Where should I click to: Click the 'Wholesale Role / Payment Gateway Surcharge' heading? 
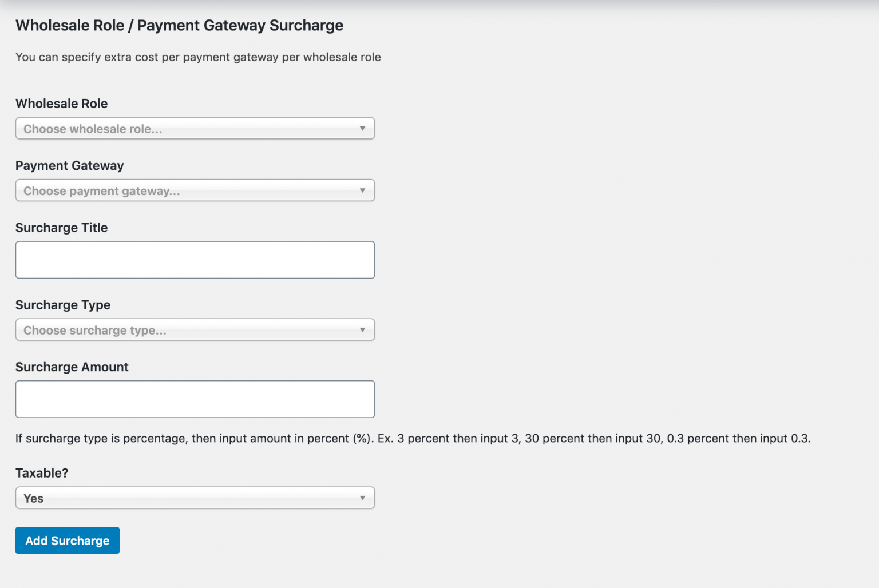point(179,25)
